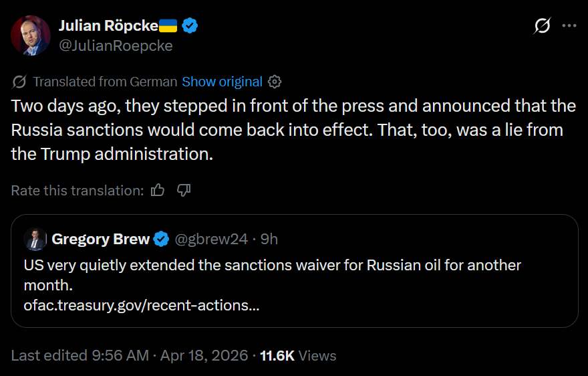This screenshot has width=588, height=376.
Task: Open the ofac.treasury.gov link
Action: tap(142, 305)
